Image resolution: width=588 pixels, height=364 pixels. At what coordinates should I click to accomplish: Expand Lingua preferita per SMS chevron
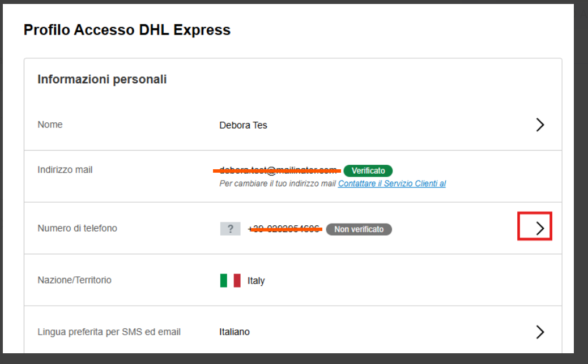point(540,332)
